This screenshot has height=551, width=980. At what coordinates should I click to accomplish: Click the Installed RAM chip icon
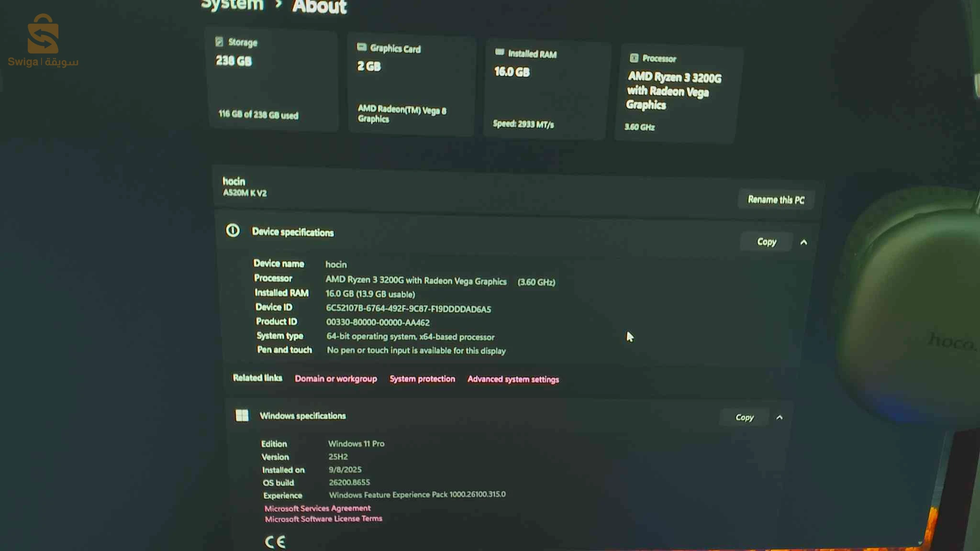(500, 52)
